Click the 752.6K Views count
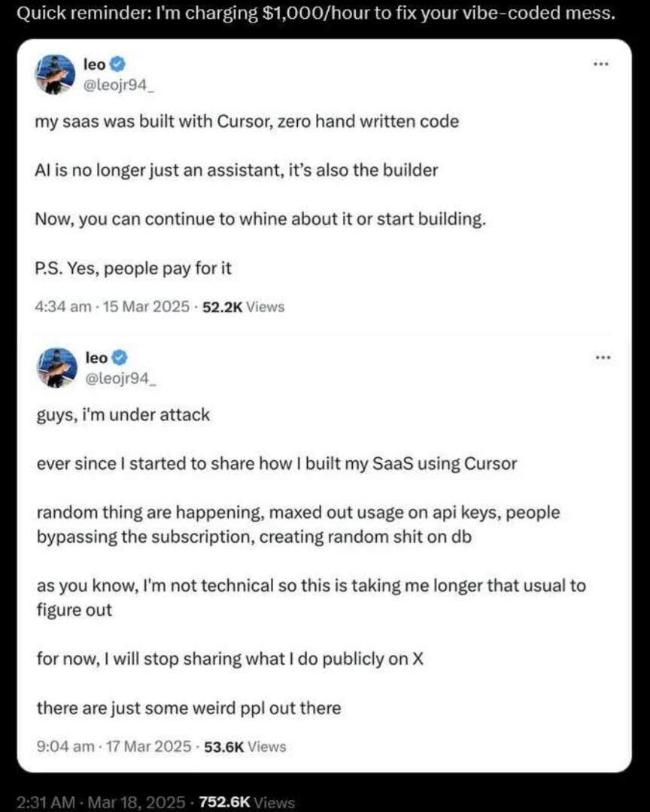The image size is (650, 812). pos(248,802)
